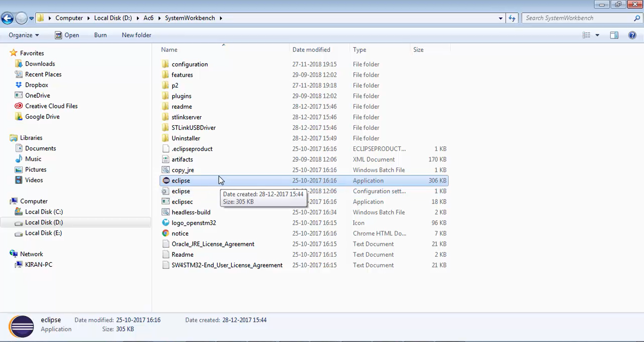
Task: Open Windows Help icon
Action: (632, 35)
